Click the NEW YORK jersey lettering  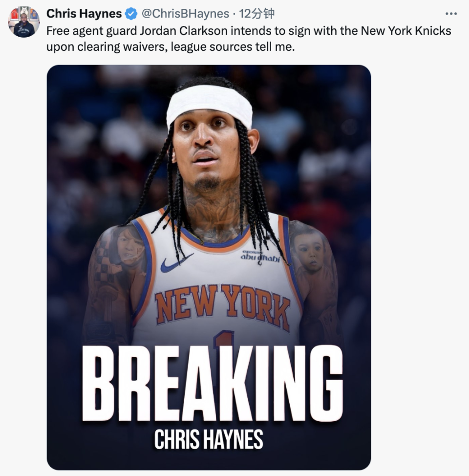pyautogui.click(x=222, y=307)
